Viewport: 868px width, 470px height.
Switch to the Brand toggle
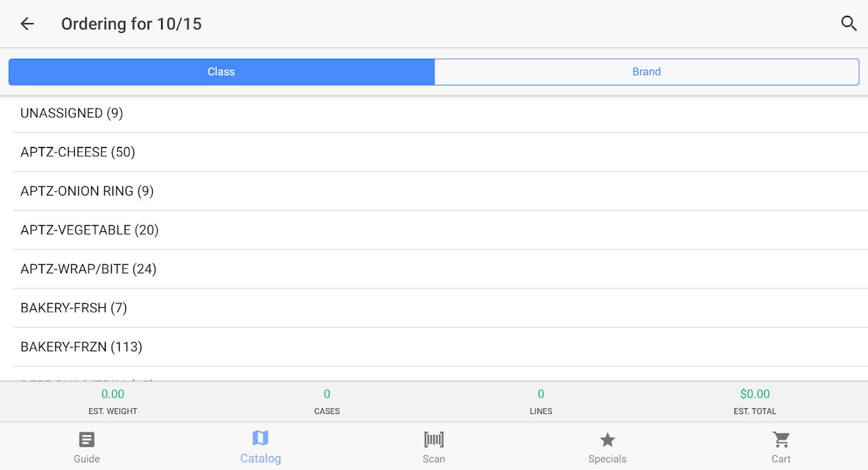click(x=646, y=72)
